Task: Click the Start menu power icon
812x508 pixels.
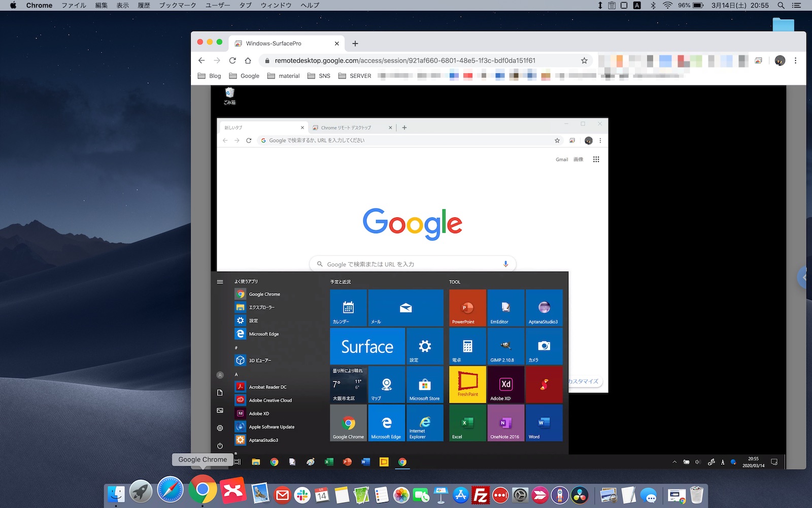Action: tap(220, 446)
